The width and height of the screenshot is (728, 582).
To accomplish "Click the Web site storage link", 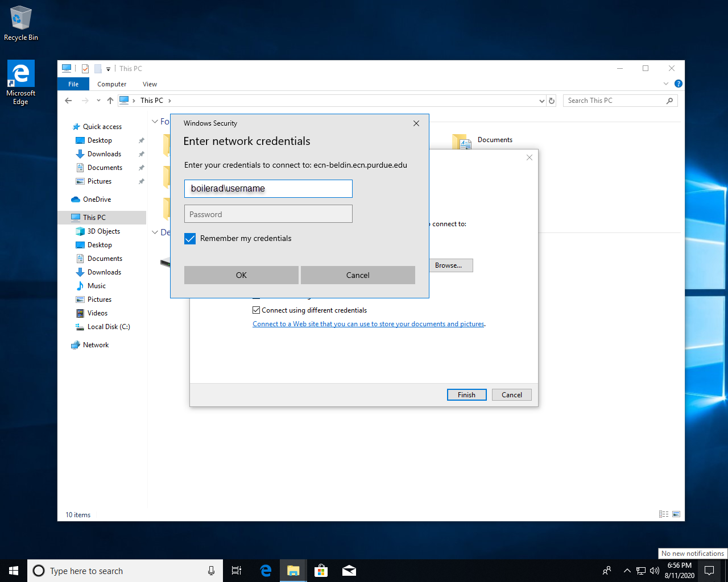I will (368, 324).
